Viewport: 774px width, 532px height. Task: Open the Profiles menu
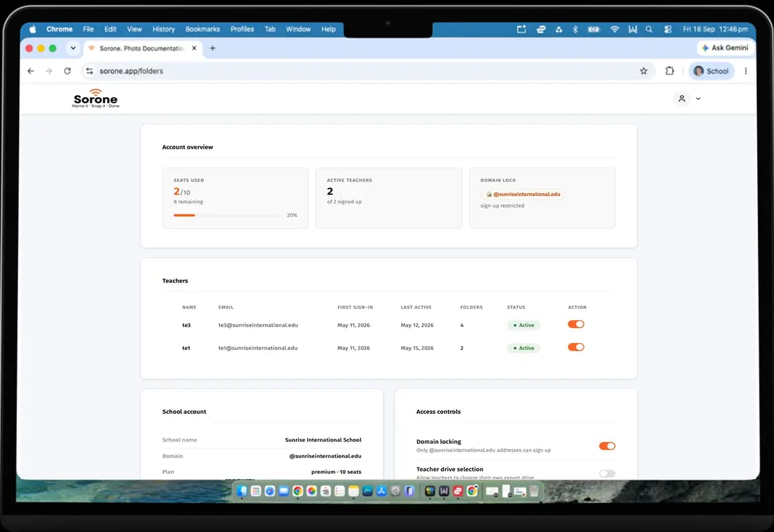point(242,29)
